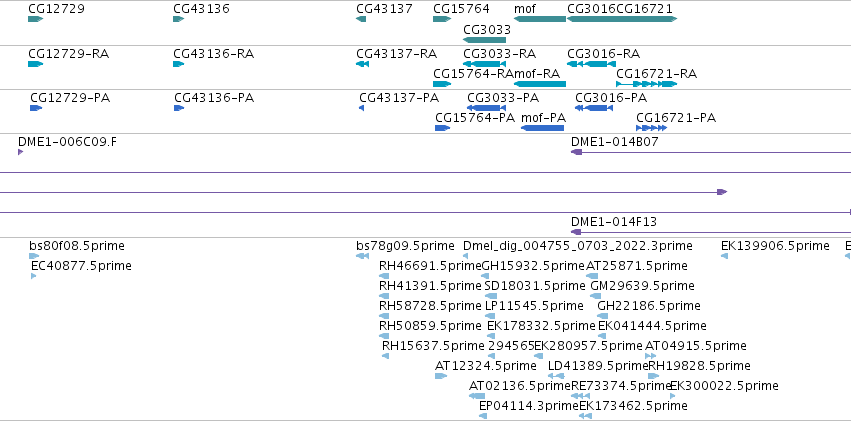Select the CG43137-PA protein glyph
Image resolution: width=851 pixels, height=421 pixels.
(x=361, y=108)
